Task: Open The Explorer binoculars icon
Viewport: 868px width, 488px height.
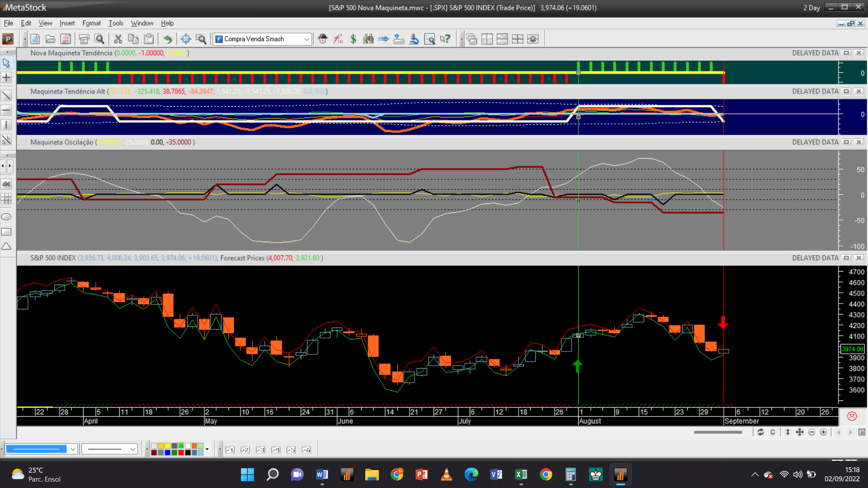Action: [x=368, y=39]
